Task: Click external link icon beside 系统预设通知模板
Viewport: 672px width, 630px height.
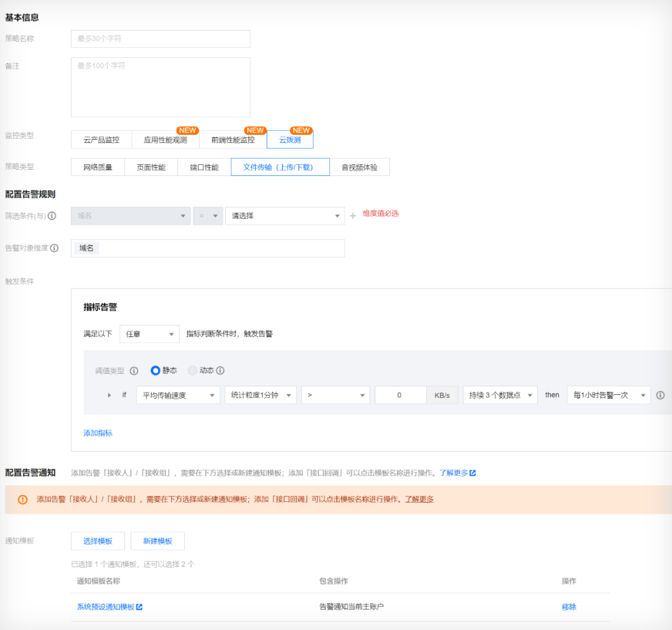Action: tap(139, 607)
